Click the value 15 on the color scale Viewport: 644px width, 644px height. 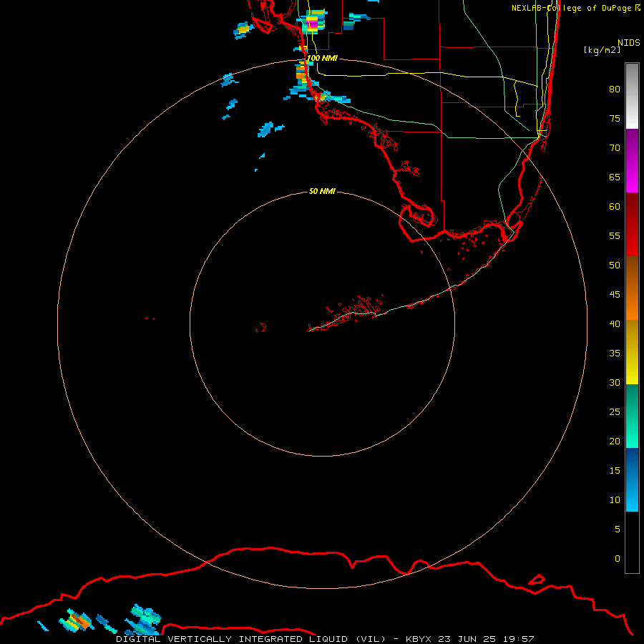pos(615,471)
